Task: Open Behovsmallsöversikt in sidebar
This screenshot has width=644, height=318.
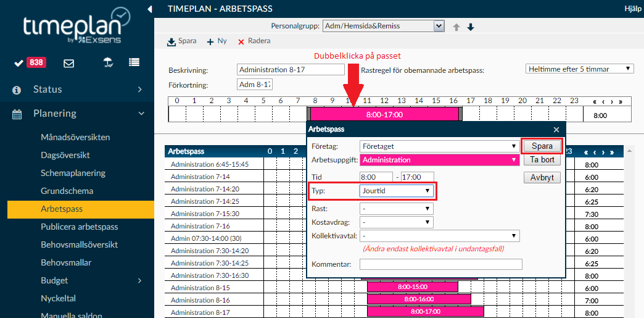Action: (80, 245)
